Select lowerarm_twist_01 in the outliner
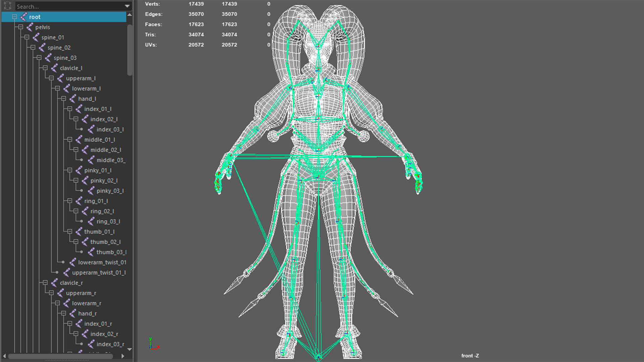The width and height of the screenshot is (644, 362). (102, 262)
